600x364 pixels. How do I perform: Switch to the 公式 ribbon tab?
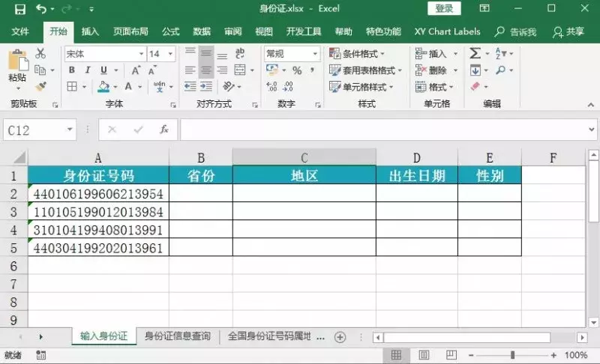(171, 31)
